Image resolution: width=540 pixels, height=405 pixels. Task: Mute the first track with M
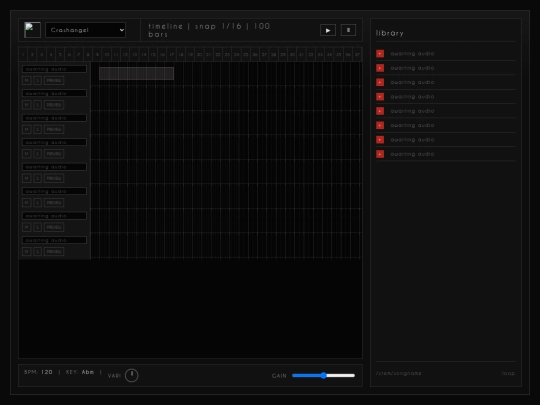point(27,81)
